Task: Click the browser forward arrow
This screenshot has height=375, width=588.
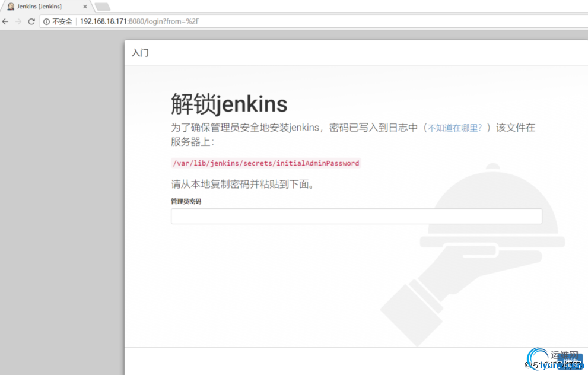Action: [x=18, y=22]
